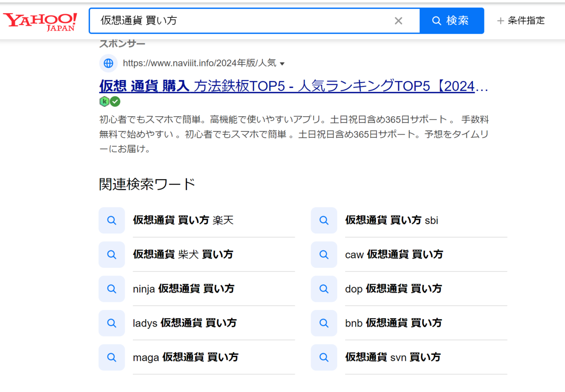Search related term bnb 仮想通貨 買い方
The height and width of the screenshot is (392, 565).
coord(394,323)
